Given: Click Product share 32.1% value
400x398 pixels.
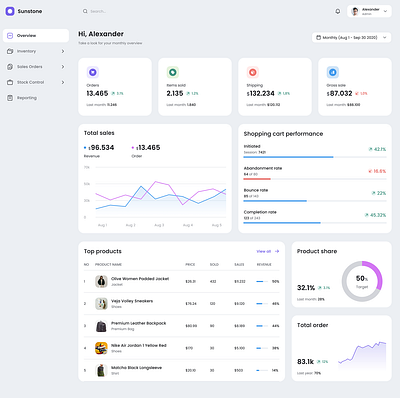Looking at the screenshot, I should [306, 288].
